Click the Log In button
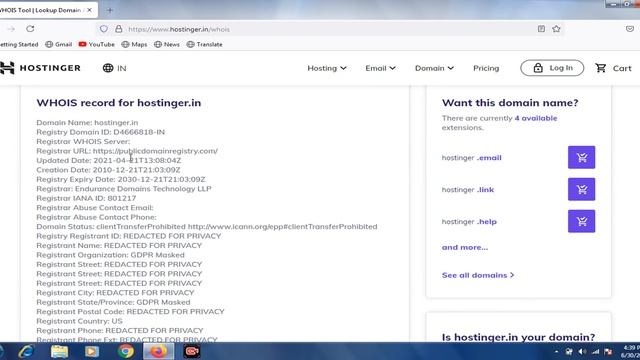This screenshot has width=640, height=360. point(552,68)
